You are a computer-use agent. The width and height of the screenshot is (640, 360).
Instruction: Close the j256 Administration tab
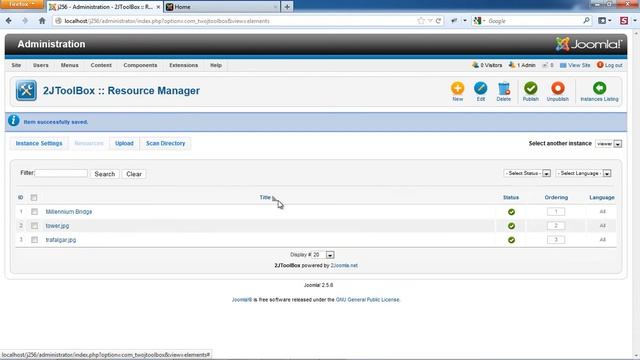click(x=158, y=7)
